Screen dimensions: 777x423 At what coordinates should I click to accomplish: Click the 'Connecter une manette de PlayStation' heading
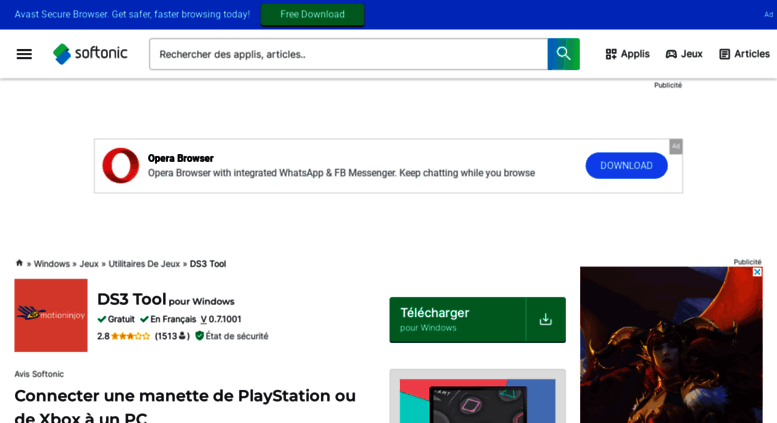(x=185, y=405)
